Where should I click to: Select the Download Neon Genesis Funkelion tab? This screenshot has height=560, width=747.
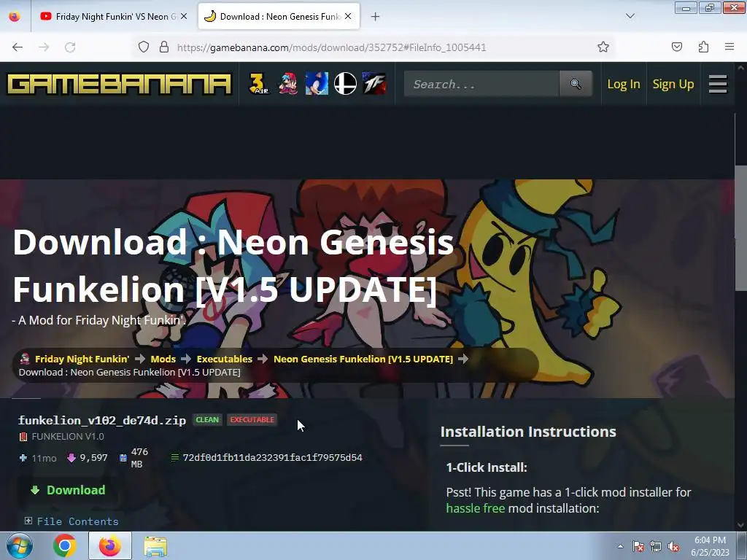click(x=279, y=16)
